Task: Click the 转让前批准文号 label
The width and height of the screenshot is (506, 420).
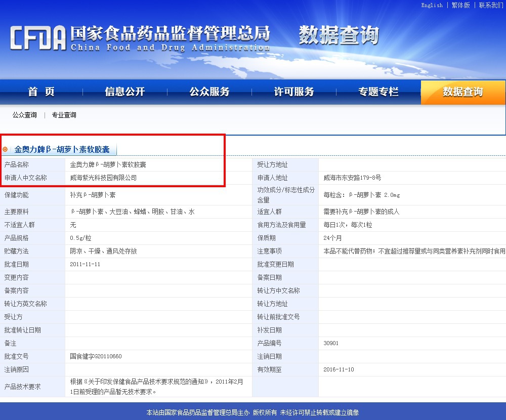Action: [278, 317]
